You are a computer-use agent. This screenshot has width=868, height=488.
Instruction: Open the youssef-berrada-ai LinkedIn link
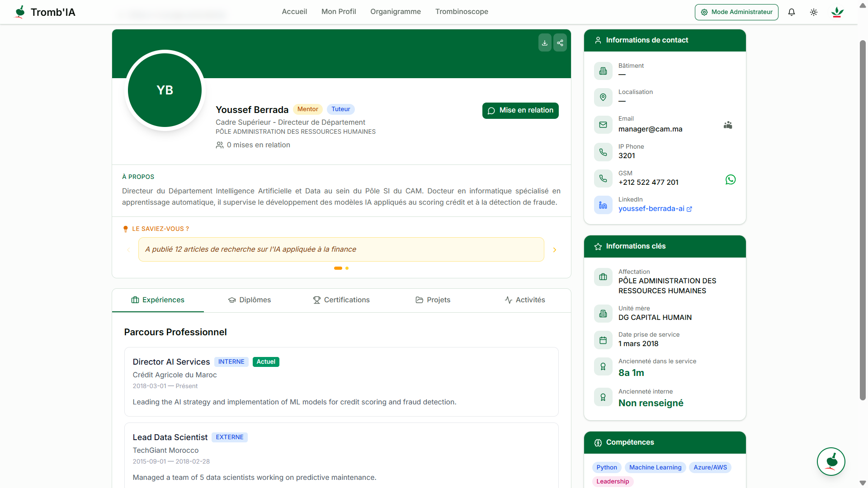tap(655, 209)
